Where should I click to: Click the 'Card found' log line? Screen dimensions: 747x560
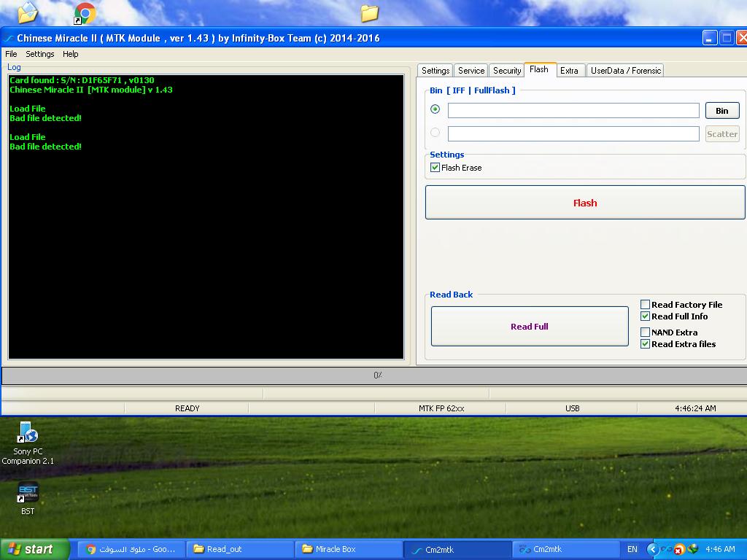pyautogui.click(x=82, y=80)
